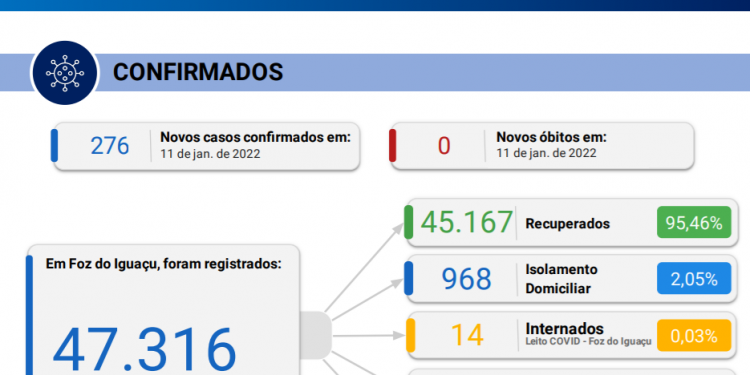The height and width of the screenshot is (375, 750).
Task: Click the 14 hospitalized count
Action: pyautogui.click(x=467, y=335)
